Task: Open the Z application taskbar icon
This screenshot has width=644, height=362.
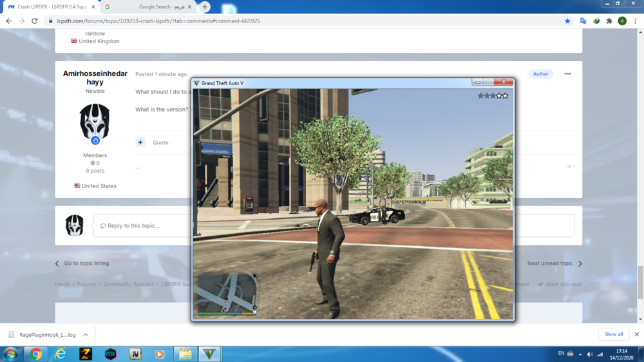Action: [x=86, y=354]
